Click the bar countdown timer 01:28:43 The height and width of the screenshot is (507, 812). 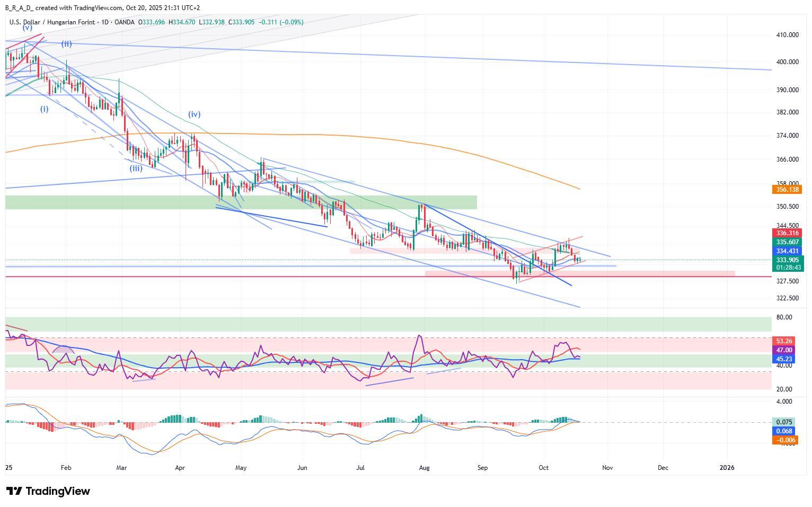point(788,268)
